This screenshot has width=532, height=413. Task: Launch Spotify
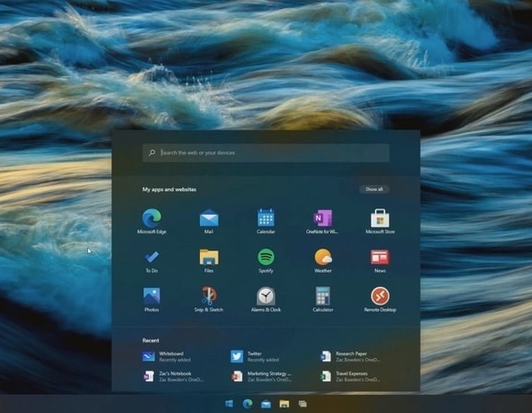tap(266, 261)
